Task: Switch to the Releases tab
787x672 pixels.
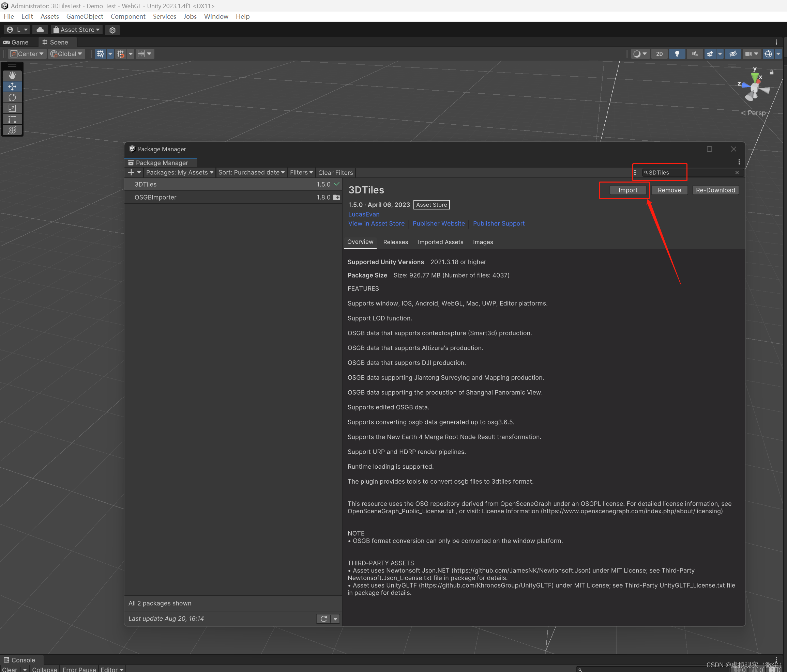Action: tap(395, 242)
